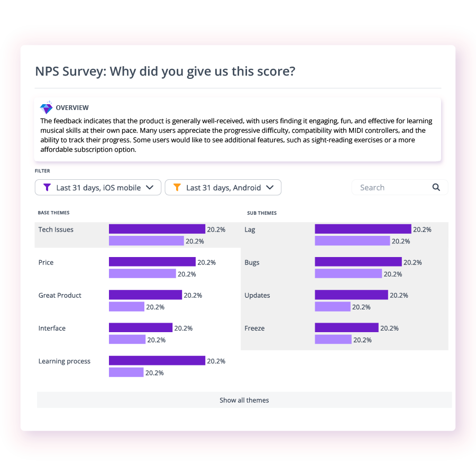Viewport: 476px width, 476px height.
Task: Select the Lag sub theme
Action: [250, 230]
